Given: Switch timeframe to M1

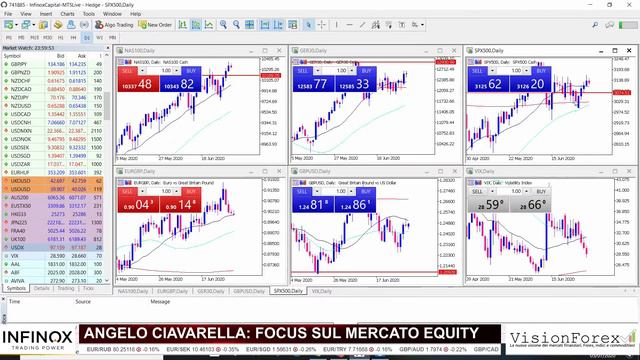Looking at the screenshot, I should tap(9, 38).
